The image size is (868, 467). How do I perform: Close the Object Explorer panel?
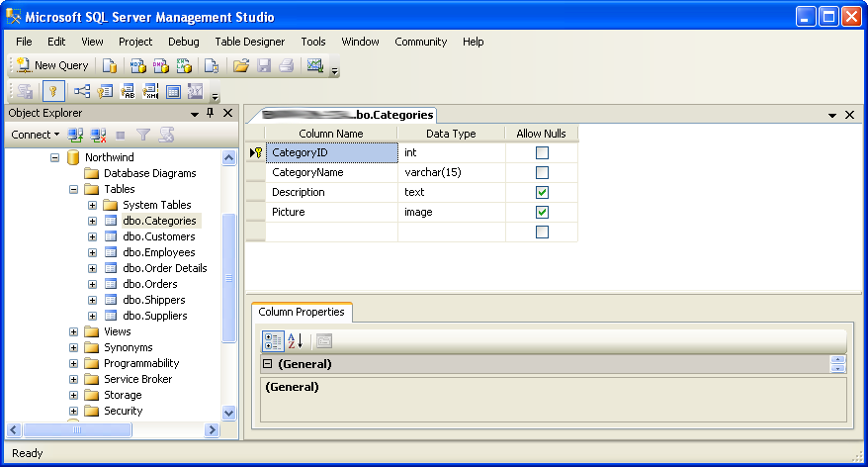(x=227, y=113)
